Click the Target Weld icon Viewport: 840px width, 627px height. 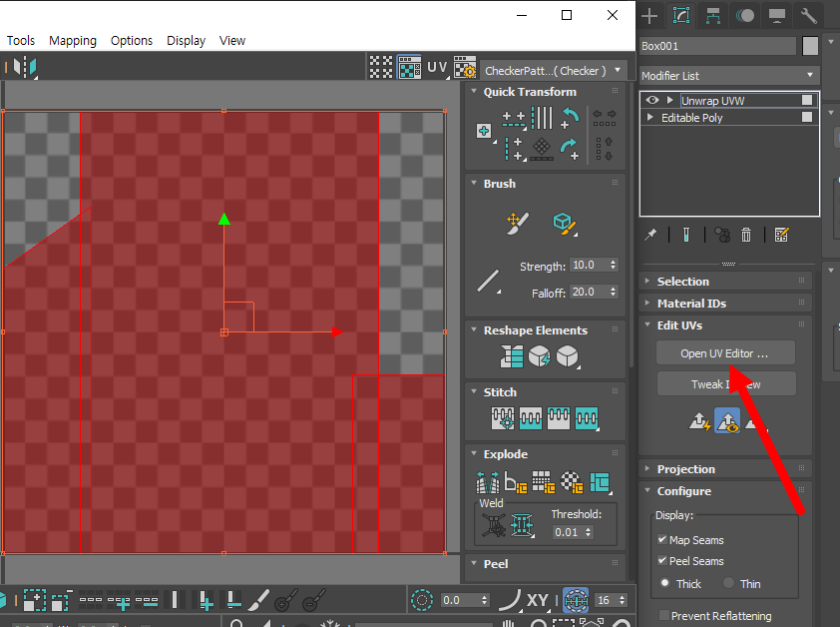pyautogui.click(x=494, y=525)
